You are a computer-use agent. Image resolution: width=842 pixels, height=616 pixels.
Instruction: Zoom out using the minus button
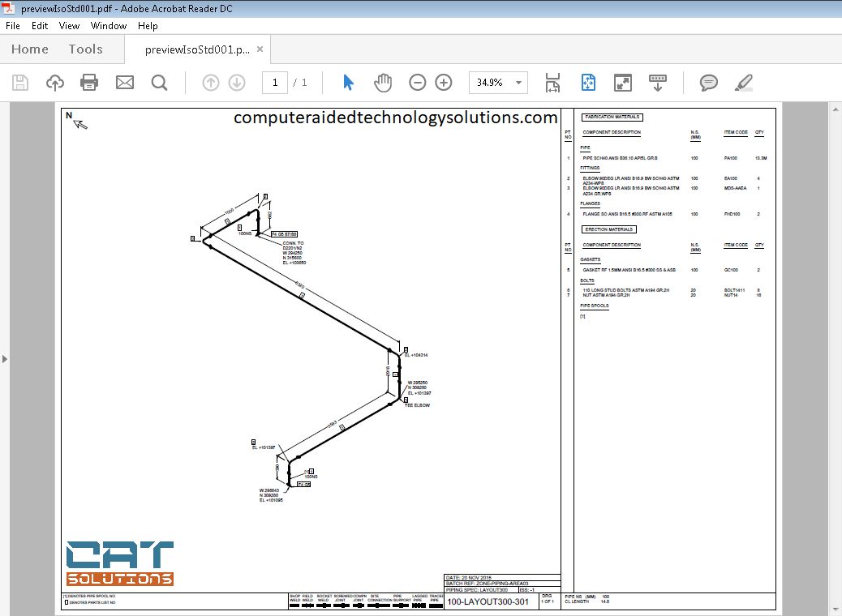[x=417, y=82]
